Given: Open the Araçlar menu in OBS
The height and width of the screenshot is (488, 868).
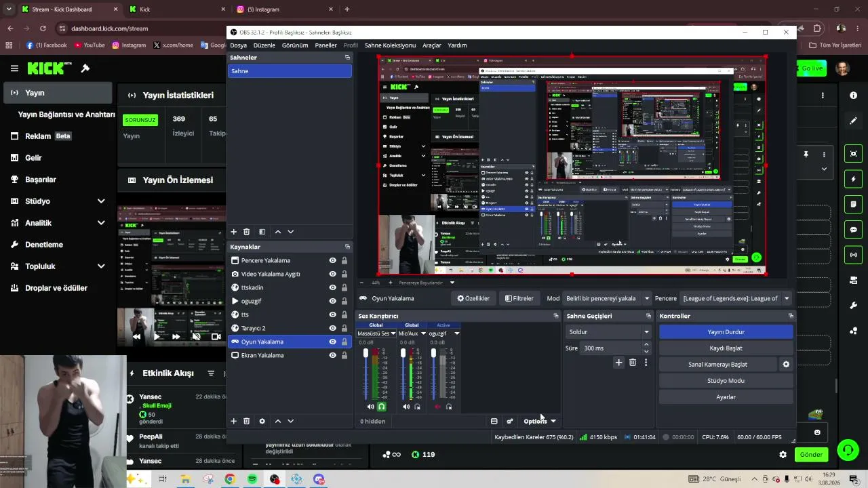Looking at the screenshot, I should click(x=432, y=45).
